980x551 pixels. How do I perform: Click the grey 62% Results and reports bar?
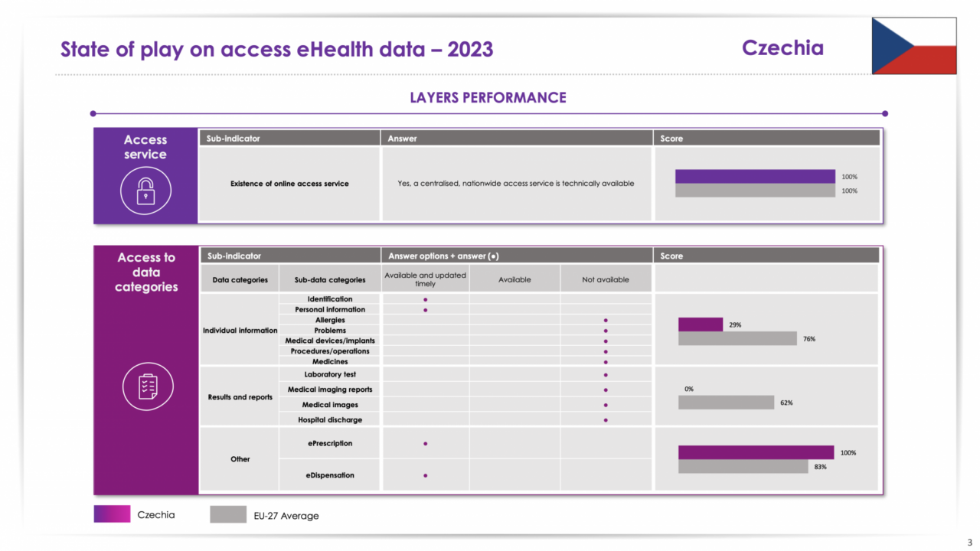726,402
